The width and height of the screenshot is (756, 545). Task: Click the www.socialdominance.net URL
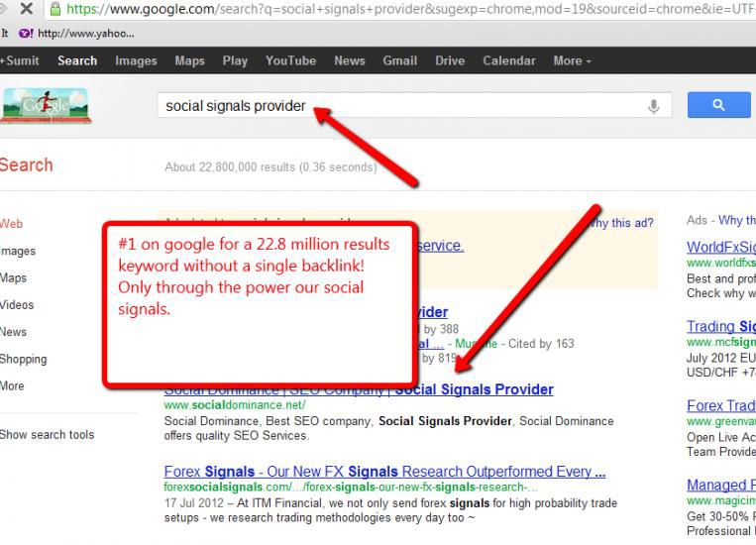point(235,405)
